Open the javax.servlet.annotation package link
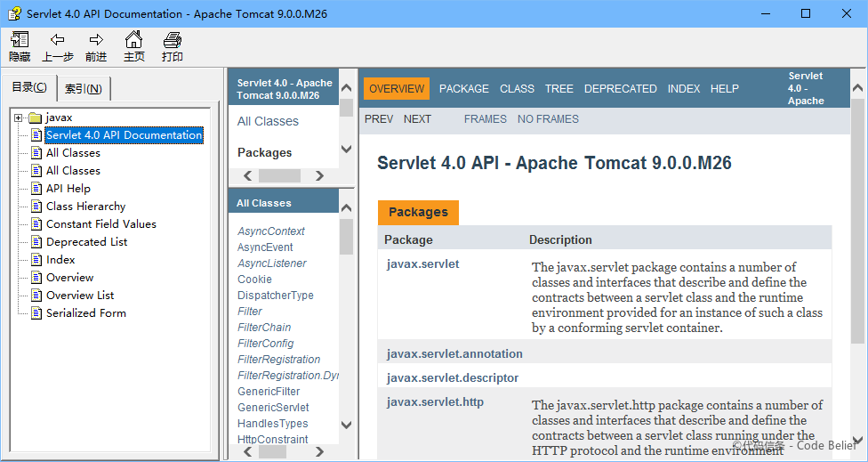 pos(454,353)
